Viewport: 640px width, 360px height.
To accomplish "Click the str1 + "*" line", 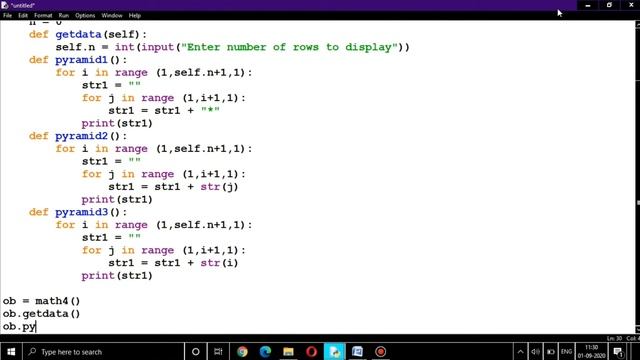I will pyautogui.click(x=164, y=111).
